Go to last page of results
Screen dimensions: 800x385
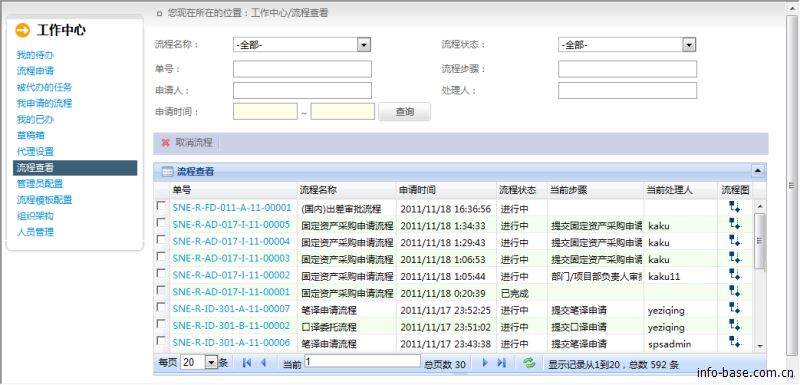click(502, 363)
